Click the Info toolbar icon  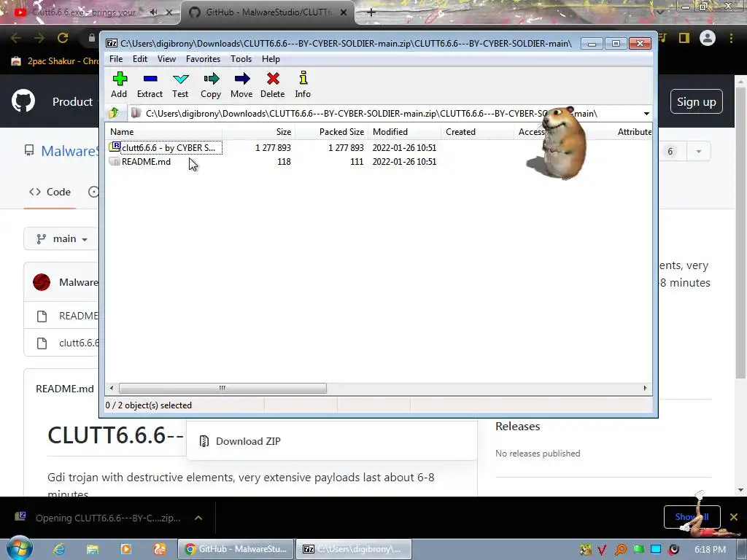(303, 85)
